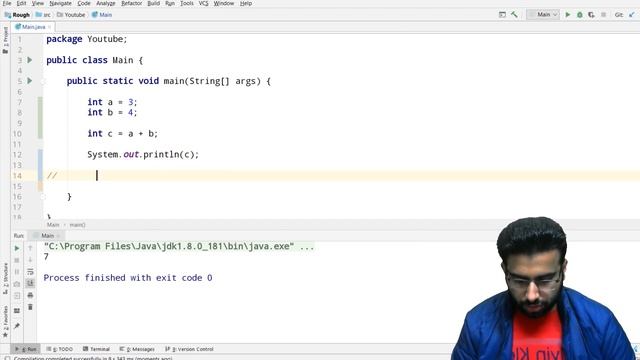This screenshot has height=360, width=640.
Task: Open the Window menu
Action: coord(224,3)
